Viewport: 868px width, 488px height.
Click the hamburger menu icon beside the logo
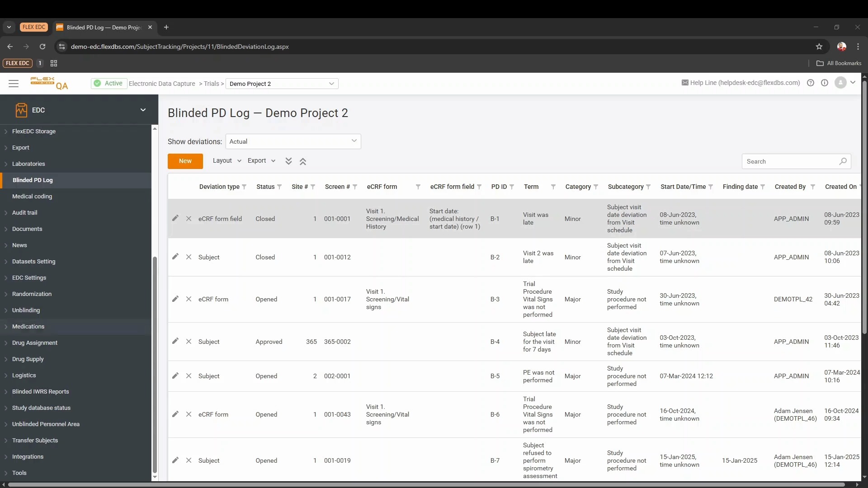14,84
